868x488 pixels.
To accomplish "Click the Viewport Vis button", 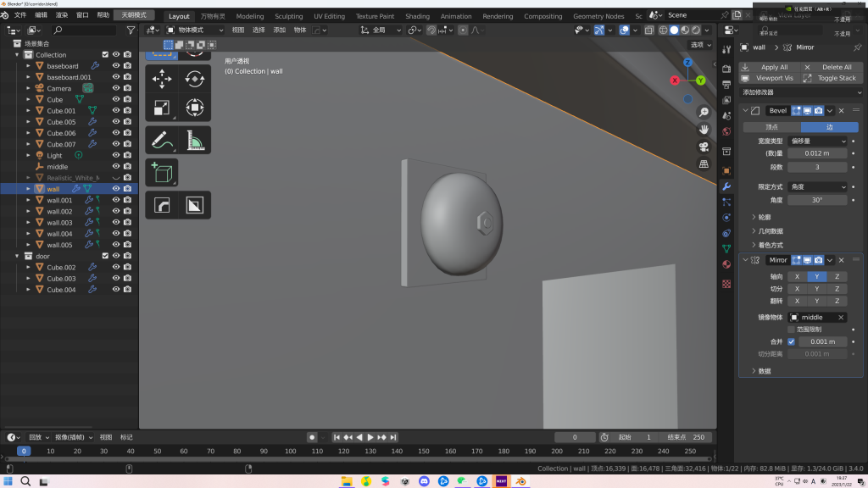I will coord(770,78).
